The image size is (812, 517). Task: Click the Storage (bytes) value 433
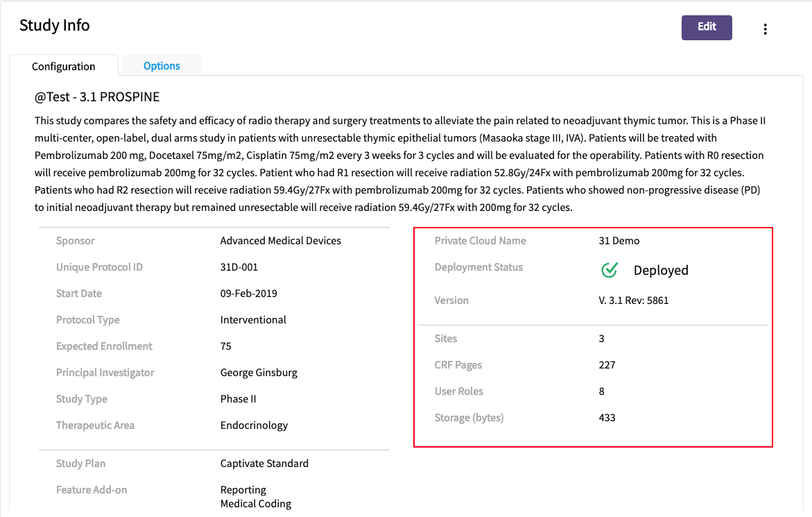(x=607, y=418)
